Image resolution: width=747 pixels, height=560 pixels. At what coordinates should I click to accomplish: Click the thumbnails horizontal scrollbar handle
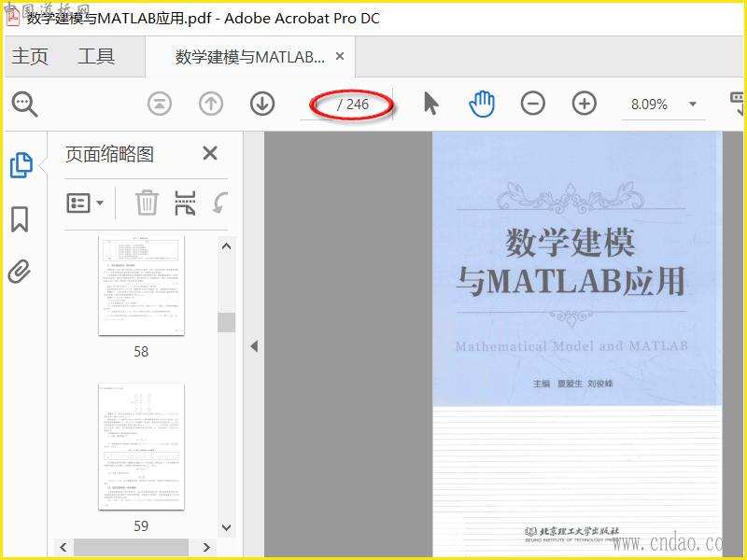pos(131,548)
